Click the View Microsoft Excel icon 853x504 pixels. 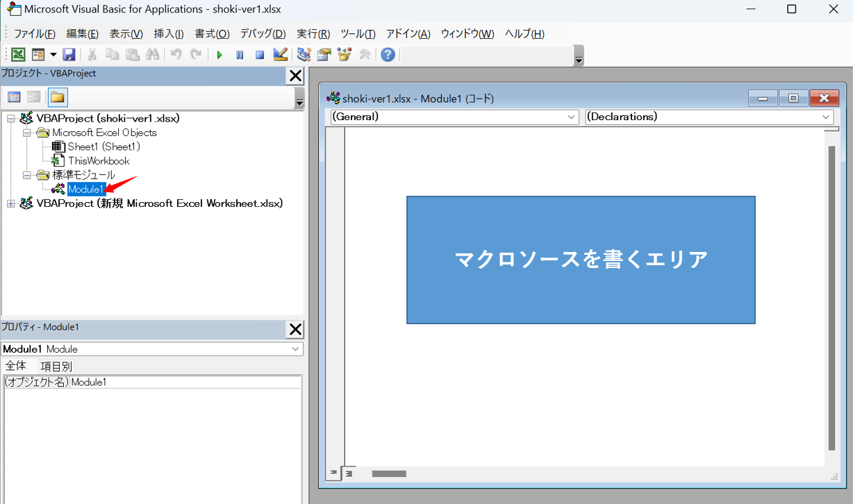coord(19,55)
